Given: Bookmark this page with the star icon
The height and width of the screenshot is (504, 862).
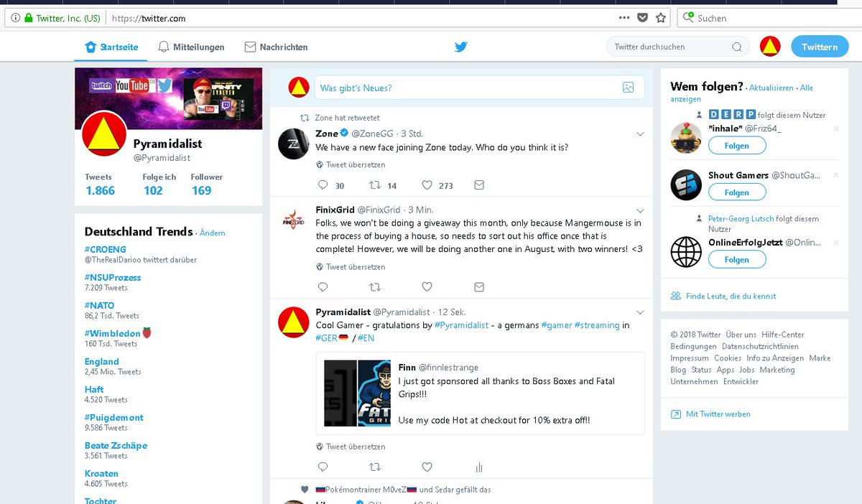Looking at the screenshot, I should pyautogui.click(x=661, y=18).
